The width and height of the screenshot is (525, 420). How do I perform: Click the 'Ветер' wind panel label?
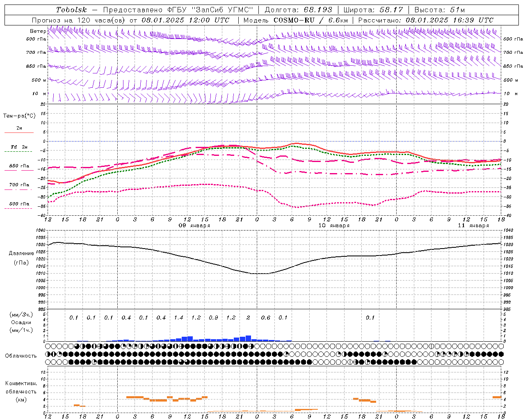[38, 31]
